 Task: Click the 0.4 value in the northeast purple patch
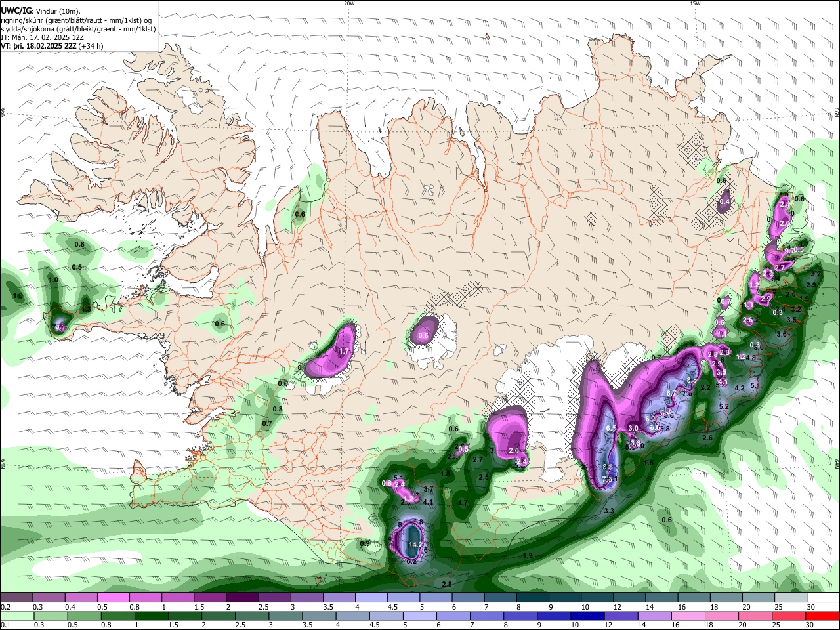click(724, 202)
